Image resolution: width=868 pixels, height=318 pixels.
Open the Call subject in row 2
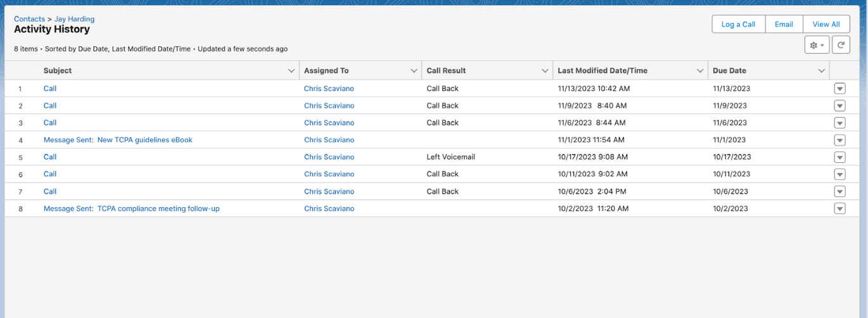[50, 106]
